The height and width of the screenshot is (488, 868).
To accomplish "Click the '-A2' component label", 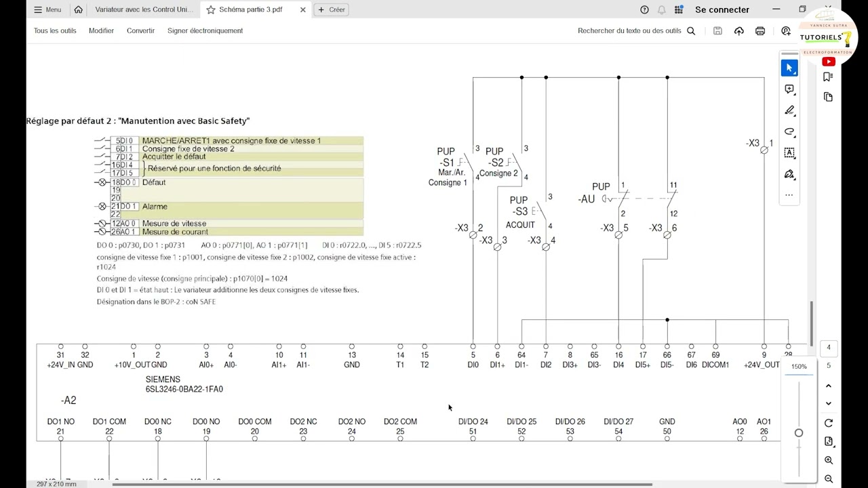I will pos(68,401).
